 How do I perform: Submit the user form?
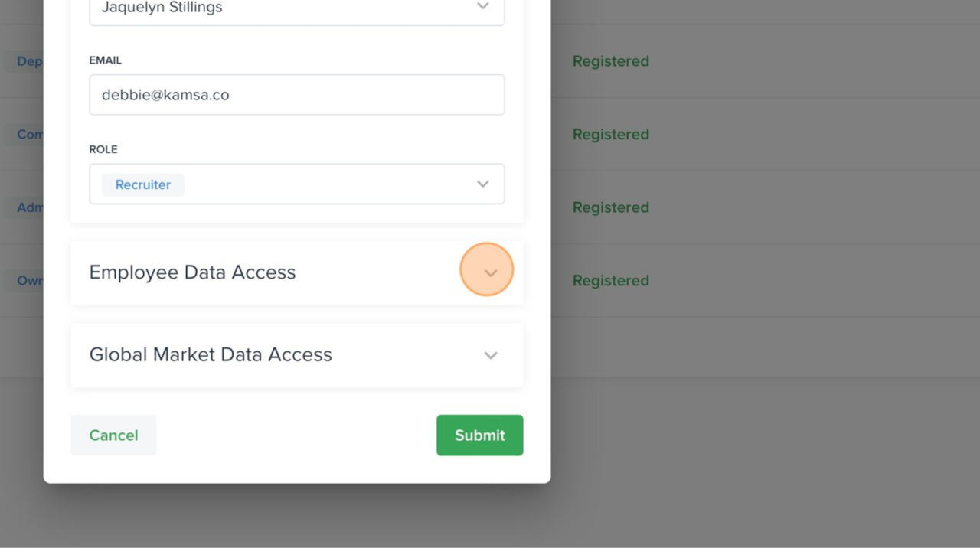click(479, 435)
